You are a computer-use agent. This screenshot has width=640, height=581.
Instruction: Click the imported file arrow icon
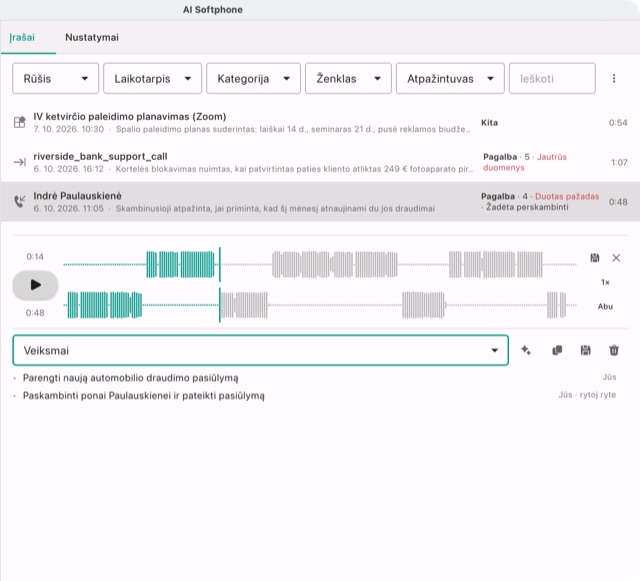click(x=20, y=163)
